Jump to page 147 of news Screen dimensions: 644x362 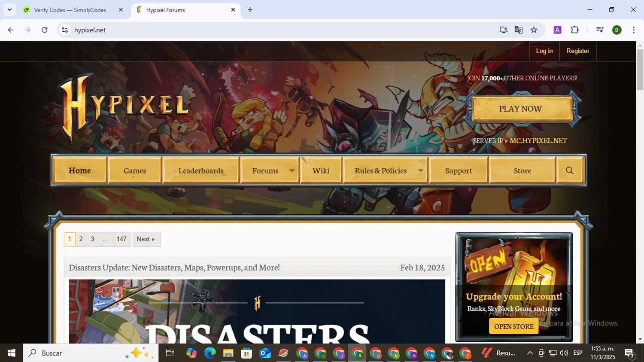pyautogui.click(x=122, y=239)
